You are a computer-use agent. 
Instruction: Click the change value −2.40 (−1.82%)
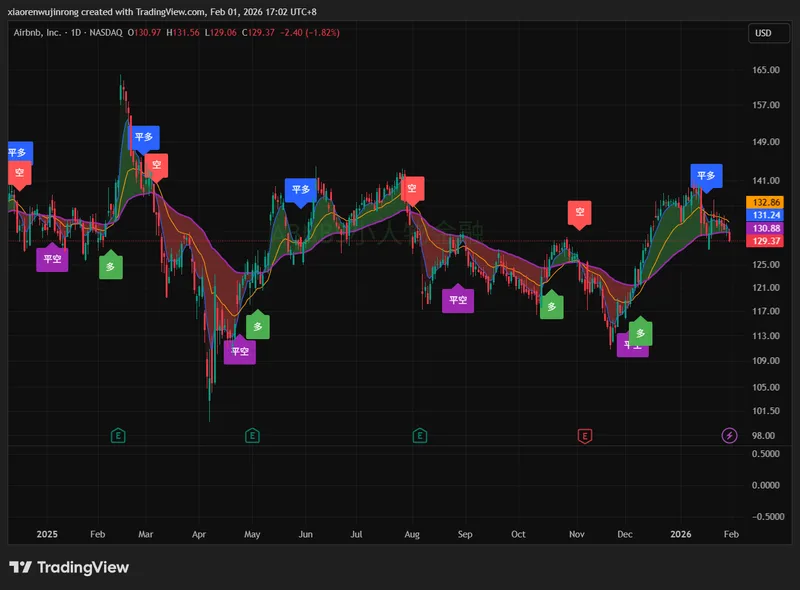[x=310, y=33]
